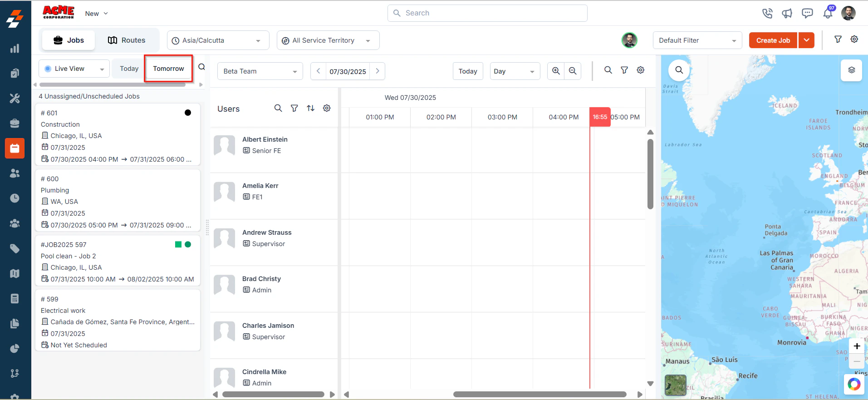Click the filter funnel beside Create Job

pos(838,40)
